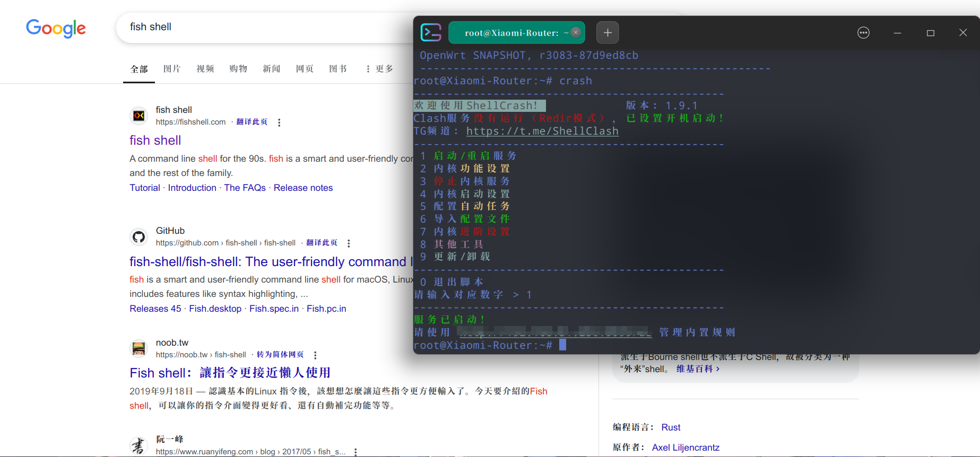Select the 全部 search tab

[x=139, y=69]
